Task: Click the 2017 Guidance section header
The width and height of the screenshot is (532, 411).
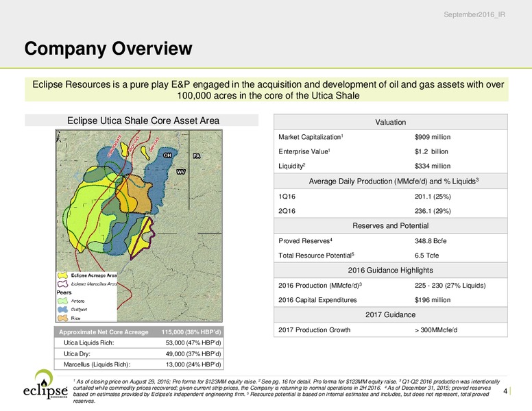Action: [x=391, y=314]
